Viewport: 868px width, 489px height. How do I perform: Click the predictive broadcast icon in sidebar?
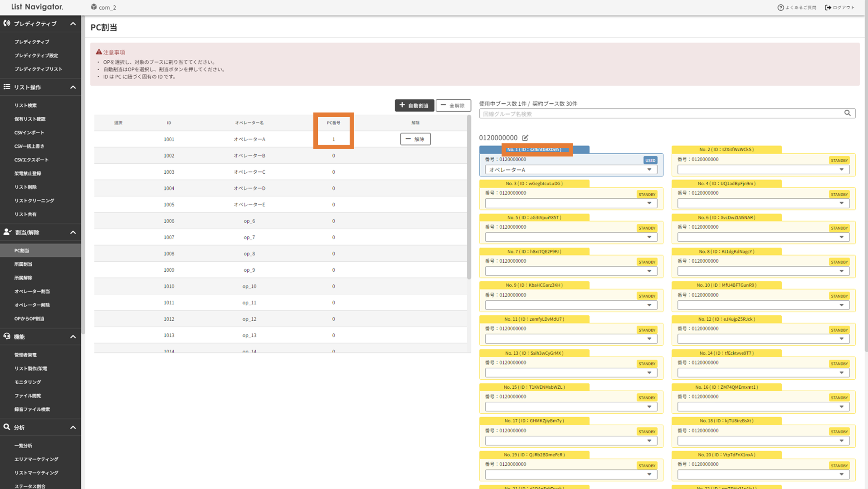(7, 23)
